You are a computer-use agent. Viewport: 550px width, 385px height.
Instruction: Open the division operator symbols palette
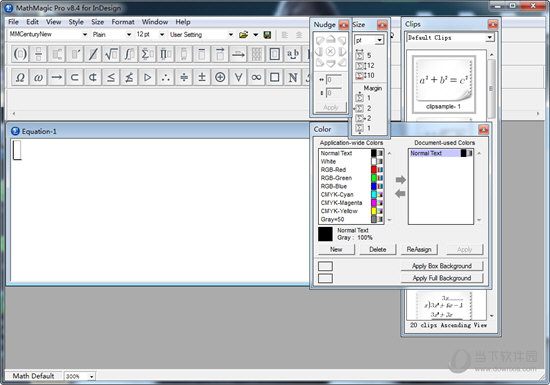[x=184, y=77]
